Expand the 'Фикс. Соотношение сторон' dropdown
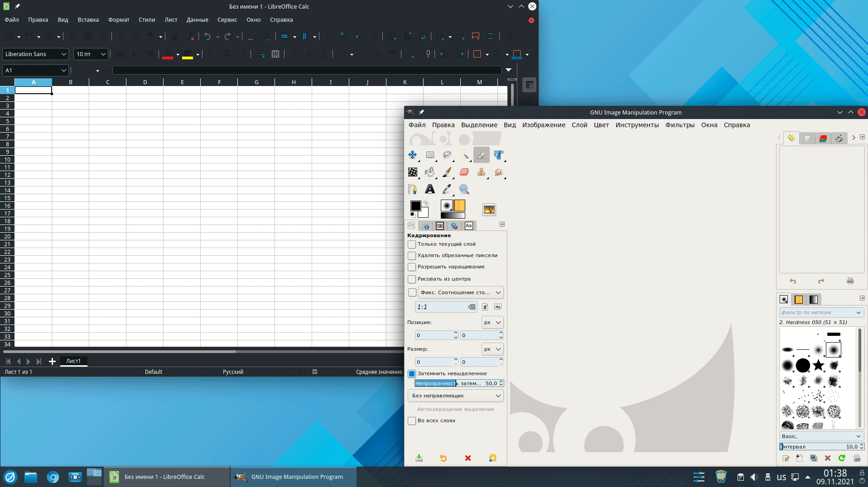Viewport: 868px width, 487px height. pyautogui.click(x=460, y=292)
